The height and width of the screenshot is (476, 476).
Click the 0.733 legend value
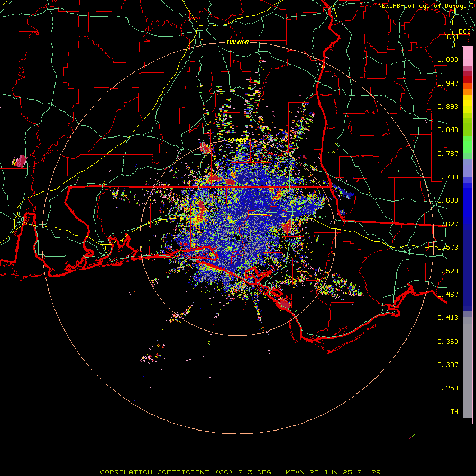click(x=448, y=177)
